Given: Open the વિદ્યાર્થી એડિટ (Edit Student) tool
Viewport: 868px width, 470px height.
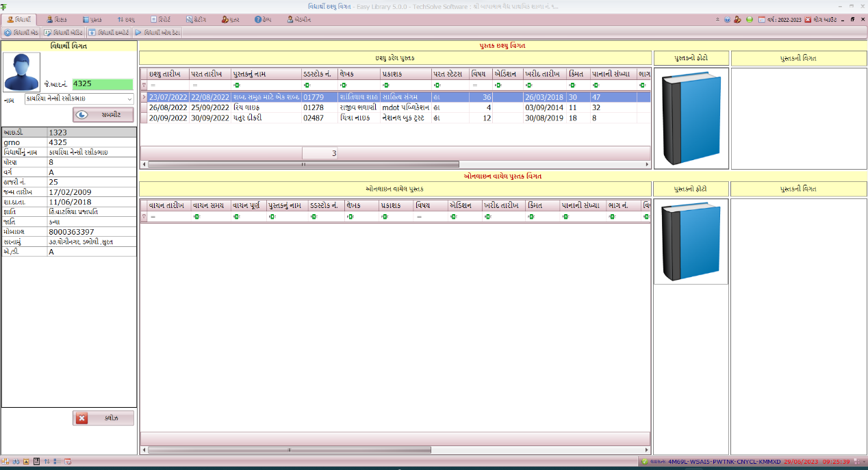Looking at the screenshot, I should point(64,31).
